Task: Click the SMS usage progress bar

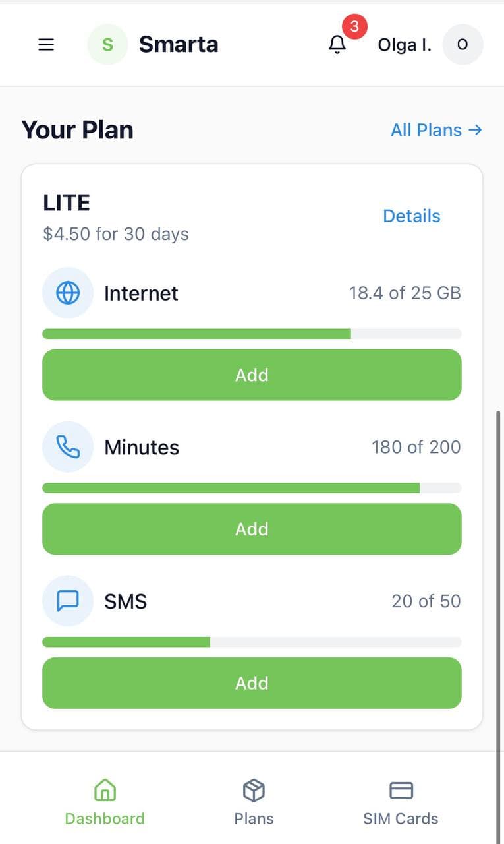Action: point(252,642)
